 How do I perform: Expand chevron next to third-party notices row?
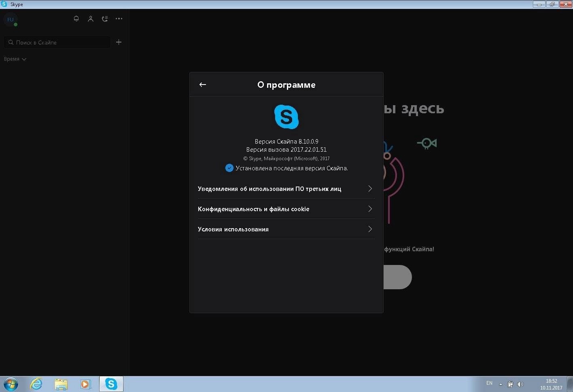coord(370,189)
